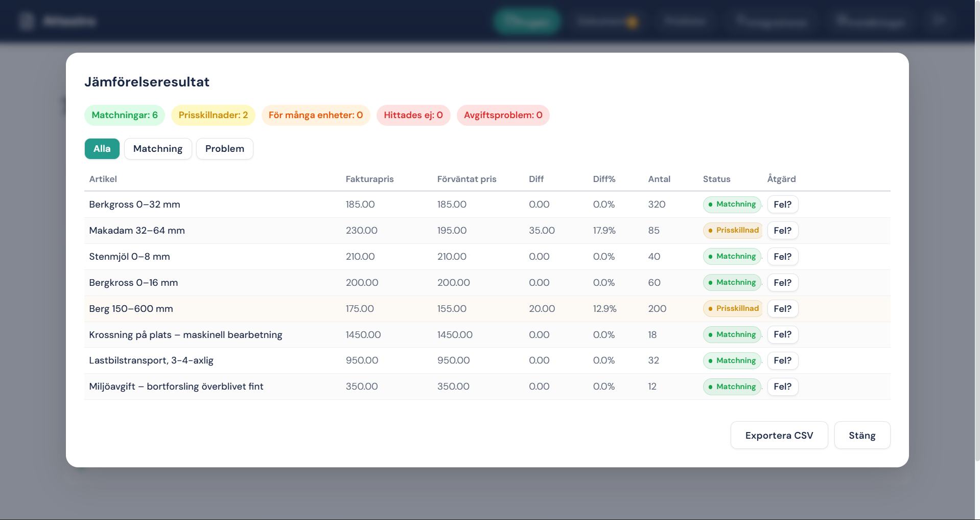Image resolution: width=980 pixels, height=520 pixels.
Task: Click the Diff% column header
Action: pos(604,179)
